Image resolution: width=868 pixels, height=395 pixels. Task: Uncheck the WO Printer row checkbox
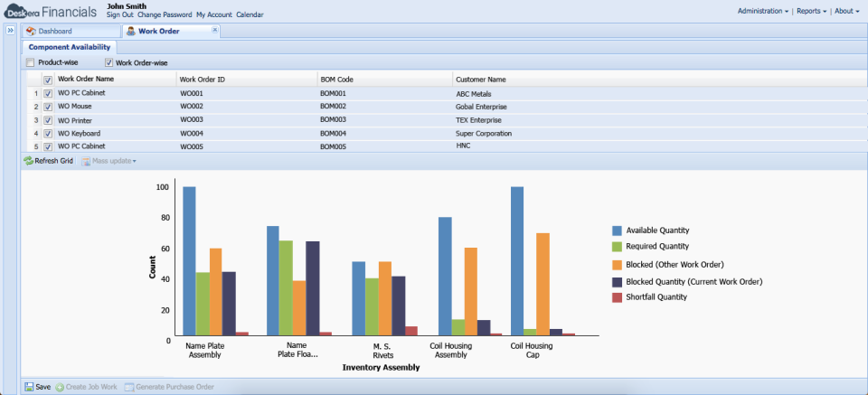pos(48,120)
